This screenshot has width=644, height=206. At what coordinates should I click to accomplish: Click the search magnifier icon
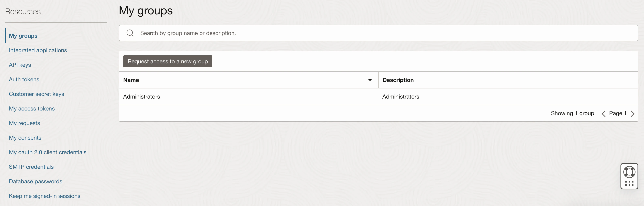(x=130, y=33)
